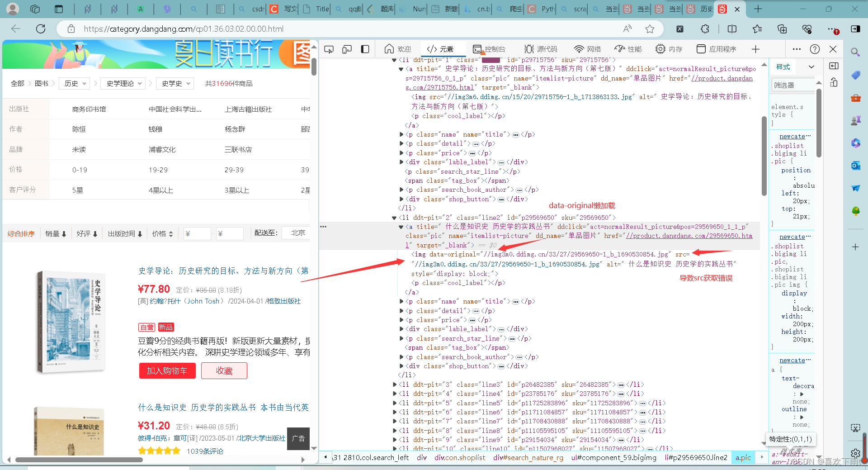Toggle device emulation icon in DevTools
868x470 pixels.
347,49
